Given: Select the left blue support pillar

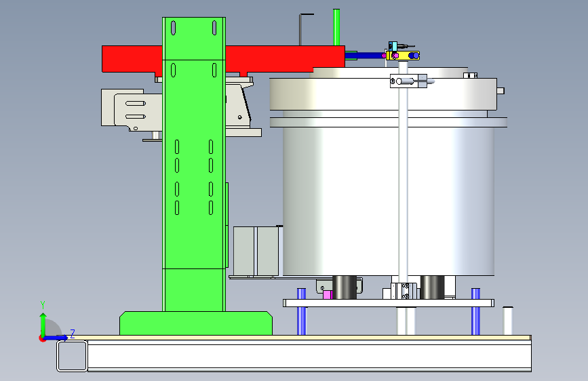Looking at the screenshot, I should pos(302,311).
